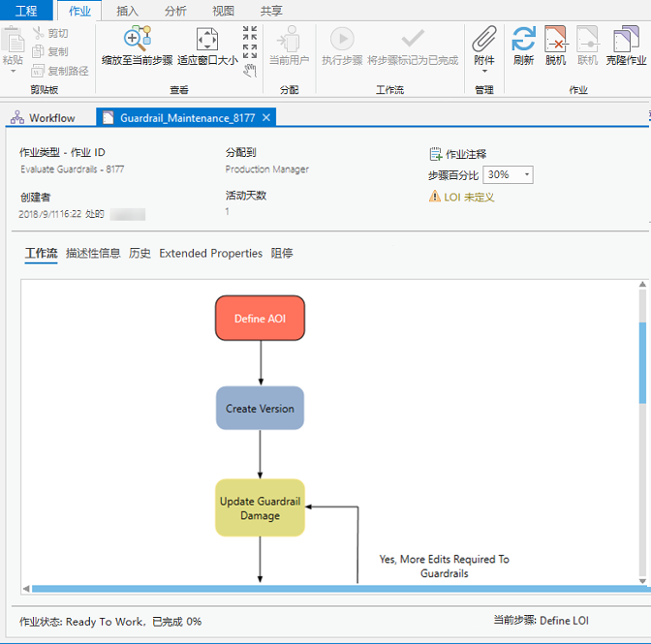Click the Clone Job (克隆作业) icon
Screen dimensions: 651x644
click(625, 39)
